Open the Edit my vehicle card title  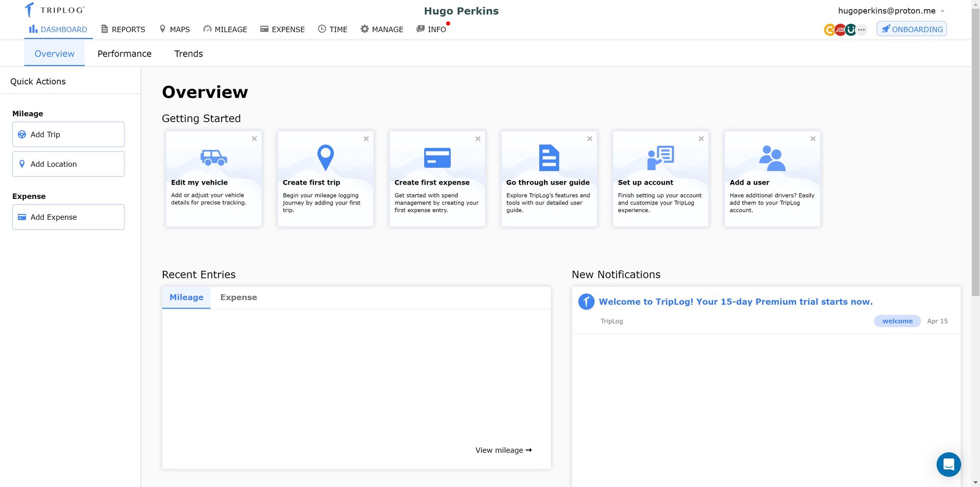pyautogui.click(x=200, y=183)
